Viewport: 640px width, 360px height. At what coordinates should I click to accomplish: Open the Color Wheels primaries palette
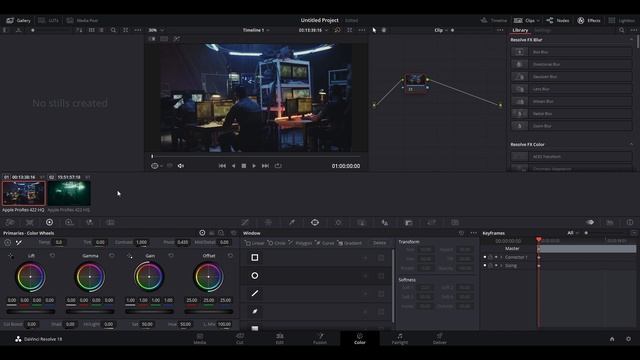tap(49, 222)
